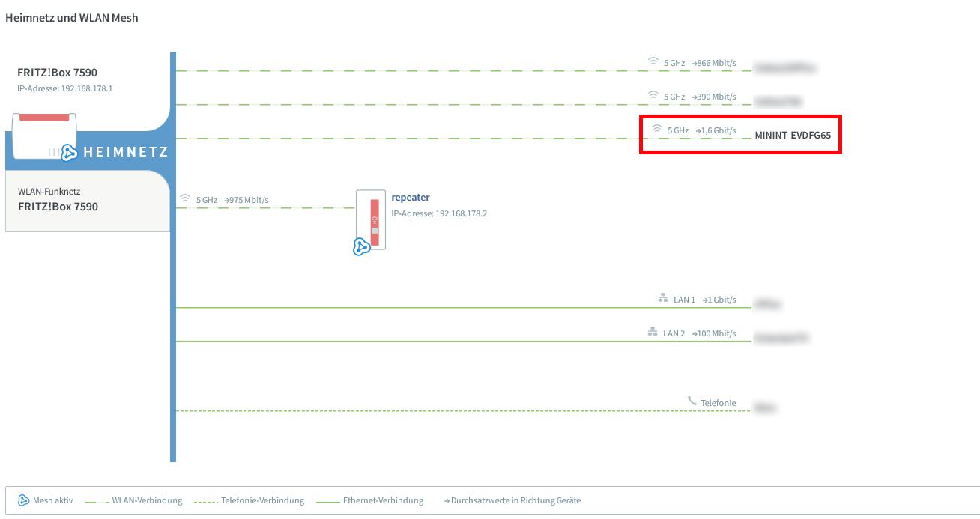The image size is (980, 519).
Task: Click the LAN 1 Ethernet icon
Action: [x=663, y=299]
